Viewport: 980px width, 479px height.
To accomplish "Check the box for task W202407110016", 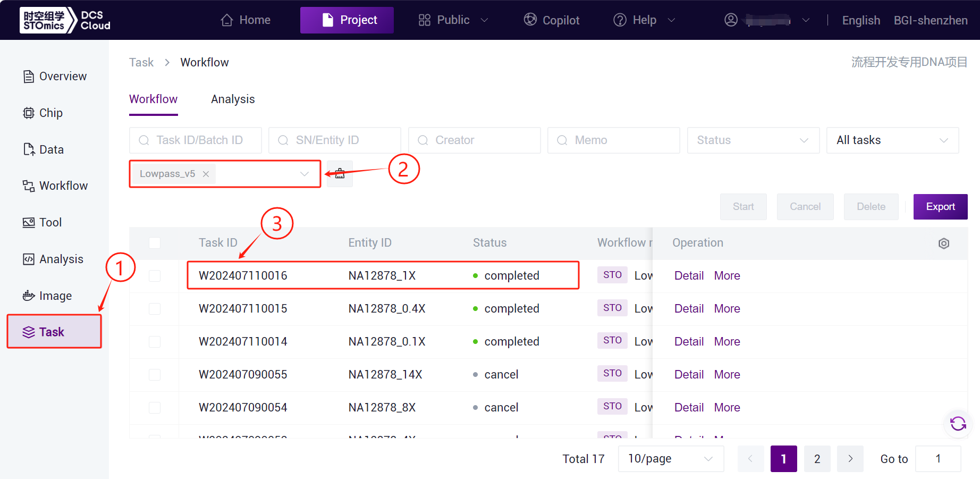I will click(155, 276).
